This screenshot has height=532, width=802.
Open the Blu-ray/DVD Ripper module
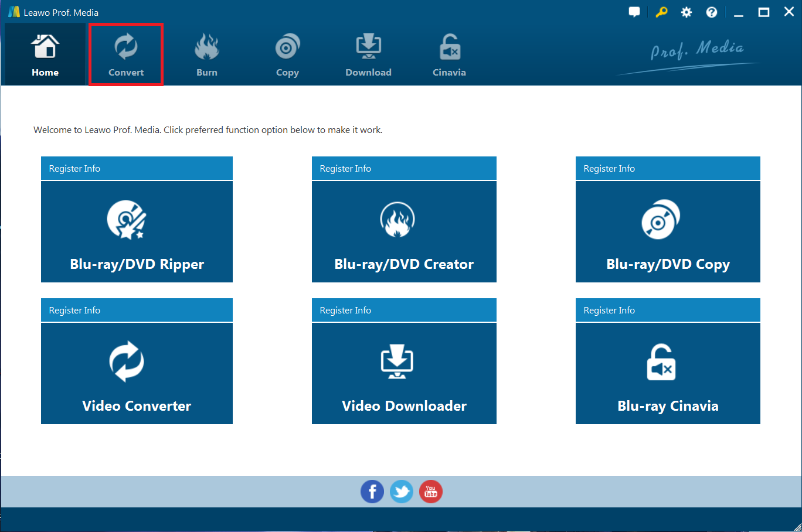coord(137,231)
